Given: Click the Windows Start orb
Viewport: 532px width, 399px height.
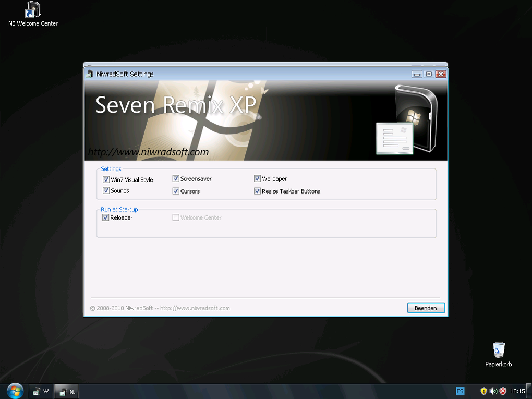Looking at the screenshot, I should click(x=15, y=391).
